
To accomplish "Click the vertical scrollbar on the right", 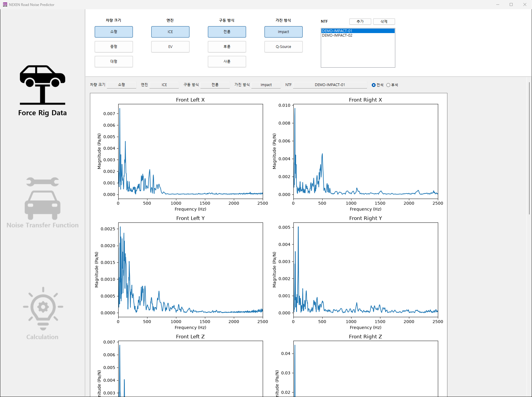I will [x=529, y=148].
